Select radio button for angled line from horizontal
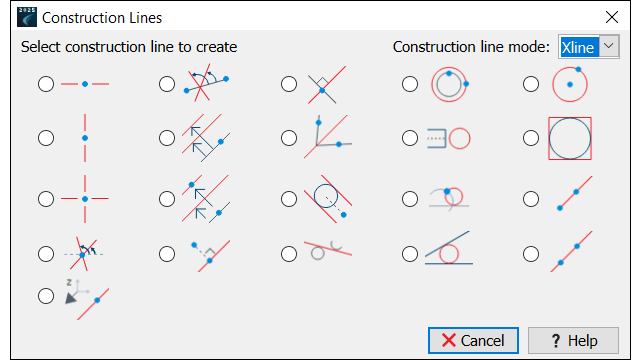Image resolution: width=640 pixels, height=360 pixels. 46,254
